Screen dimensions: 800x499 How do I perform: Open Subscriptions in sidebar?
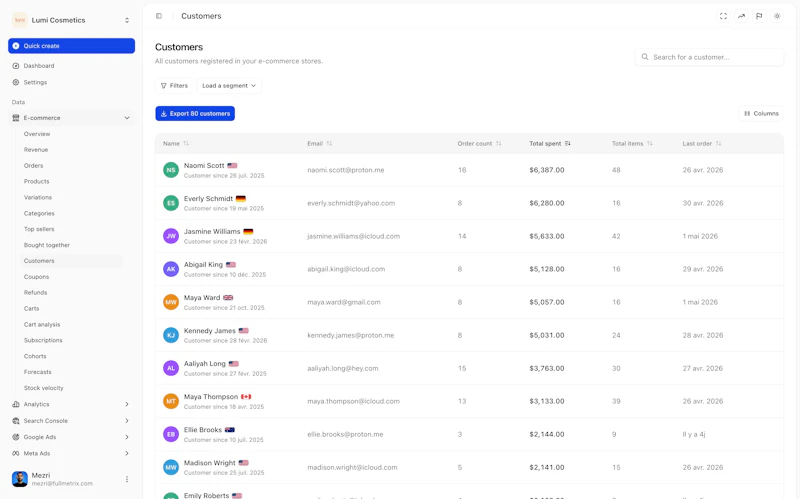(43, 340)
